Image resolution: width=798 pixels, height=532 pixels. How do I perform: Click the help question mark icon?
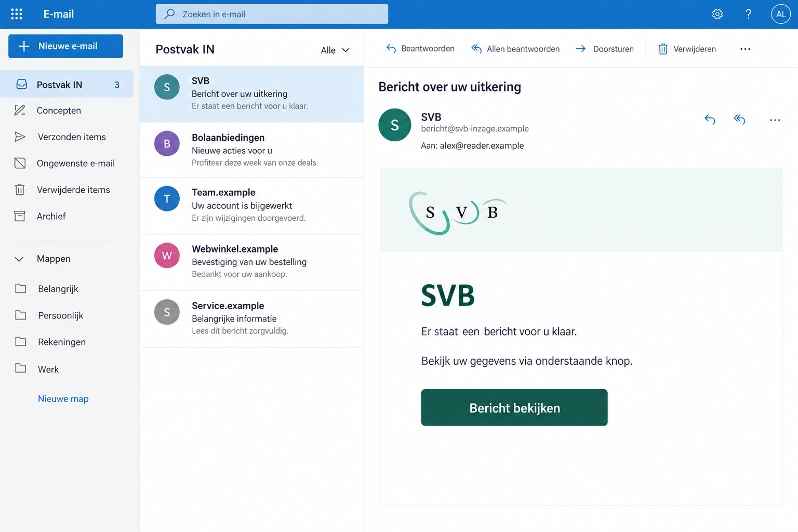[748, 14]
